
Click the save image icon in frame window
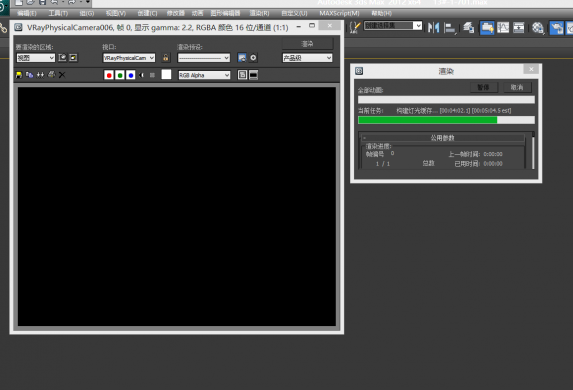point(19,75)
